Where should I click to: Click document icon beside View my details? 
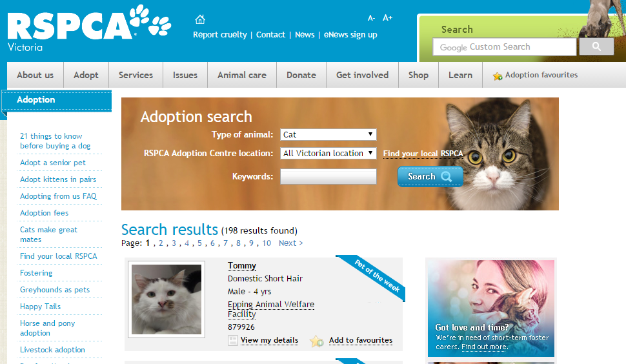[x=233, y=341]
